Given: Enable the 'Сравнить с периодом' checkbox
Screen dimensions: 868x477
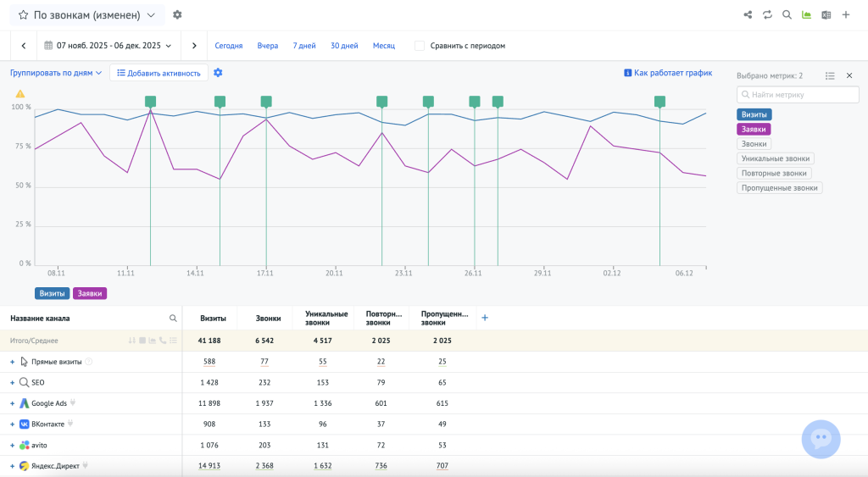Looking at the screenshot, I should (420, 46).
